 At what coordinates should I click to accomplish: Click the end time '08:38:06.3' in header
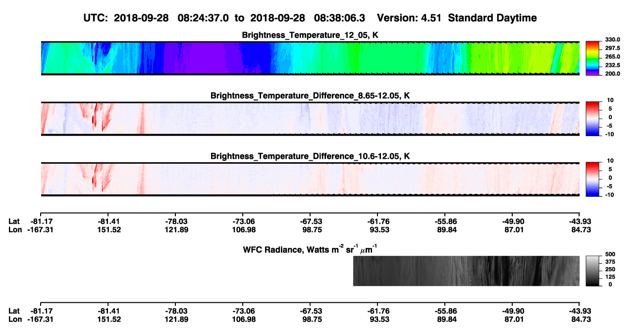[x=339, y=18]
